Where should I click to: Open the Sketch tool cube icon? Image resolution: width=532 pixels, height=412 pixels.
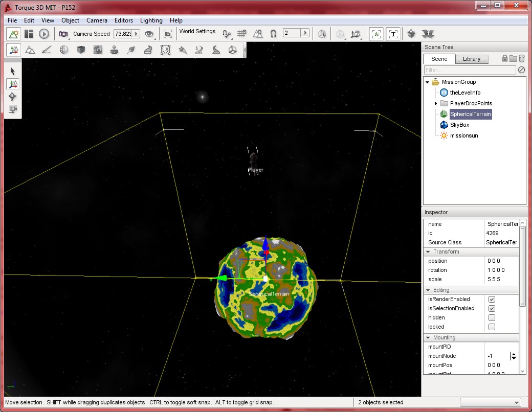point(81,50)
